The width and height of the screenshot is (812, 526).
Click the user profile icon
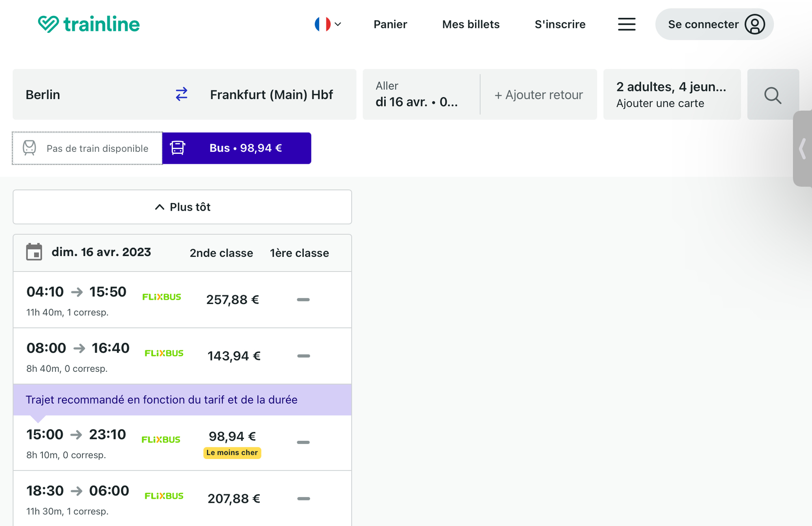(754, 24)
